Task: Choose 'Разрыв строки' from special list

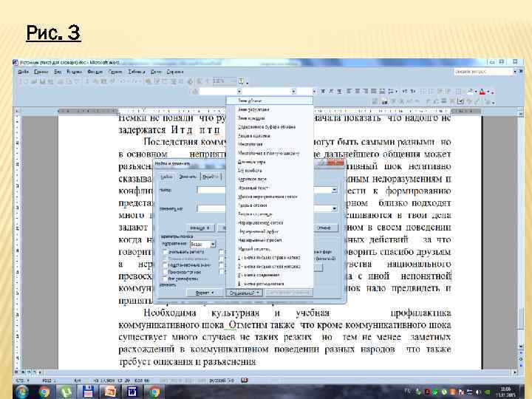Action: (270, 205)
